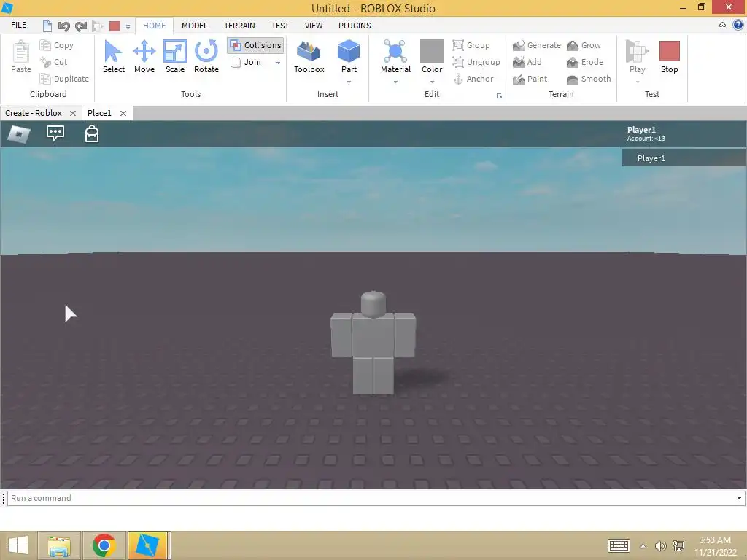Expand the Material dropdown arrow
This screenshot has height=560, width=747.
pyautogui.click(x=395, y=82)
